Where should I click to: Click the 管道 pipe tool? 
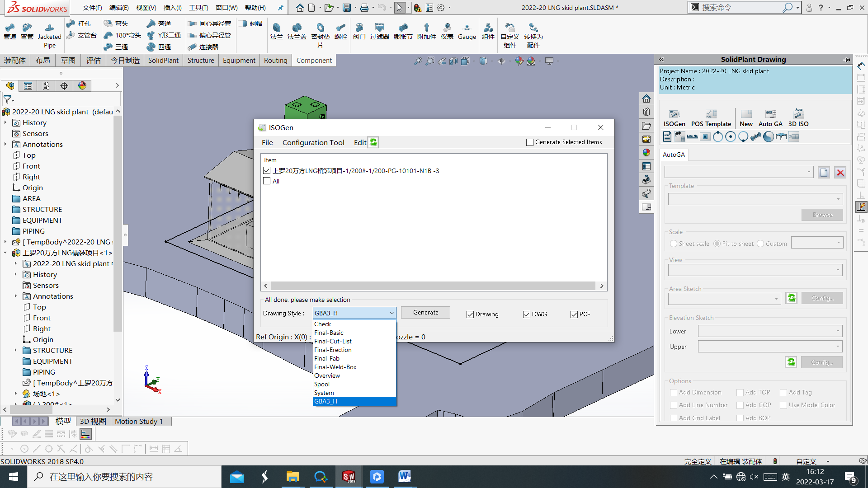[x=10, y=31]
